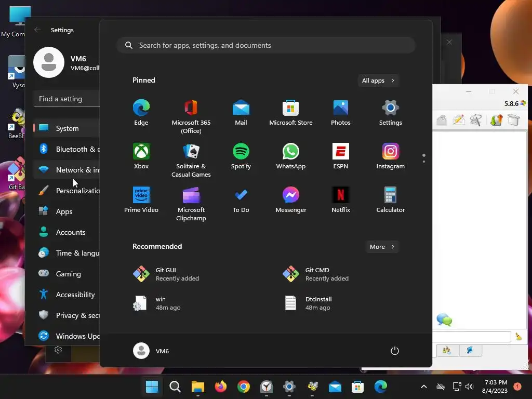Open Prime Video app
Screen dimensions: 532x399
(141, 200)
